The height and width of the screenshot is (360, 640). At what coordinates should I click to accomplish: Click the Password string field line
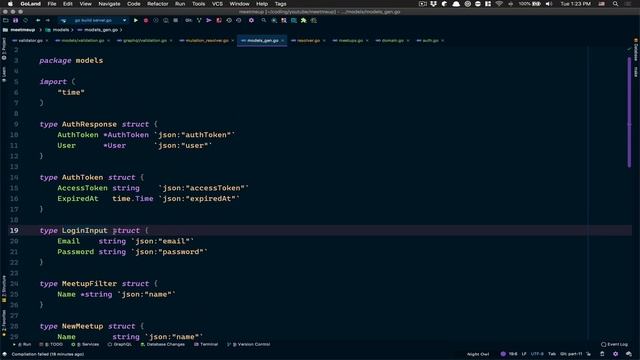pos(132,252)
